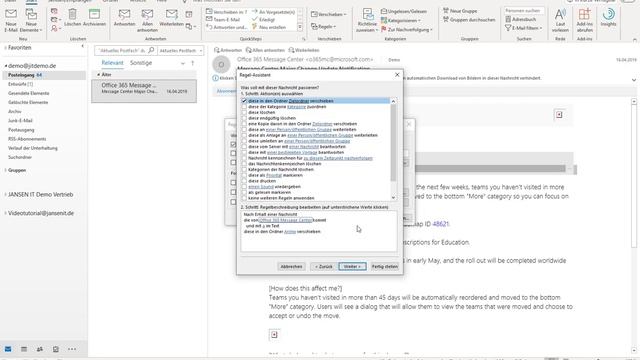Open the Adressbuch
Viewport: 640px width, 360px height.
point(521,19)
